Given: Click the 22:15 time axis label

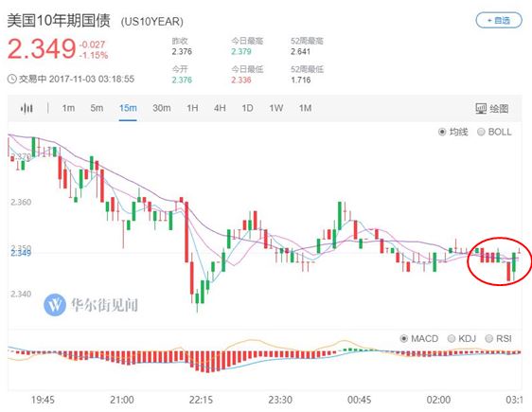Looking at the screenshot, I should click(201, 400).
